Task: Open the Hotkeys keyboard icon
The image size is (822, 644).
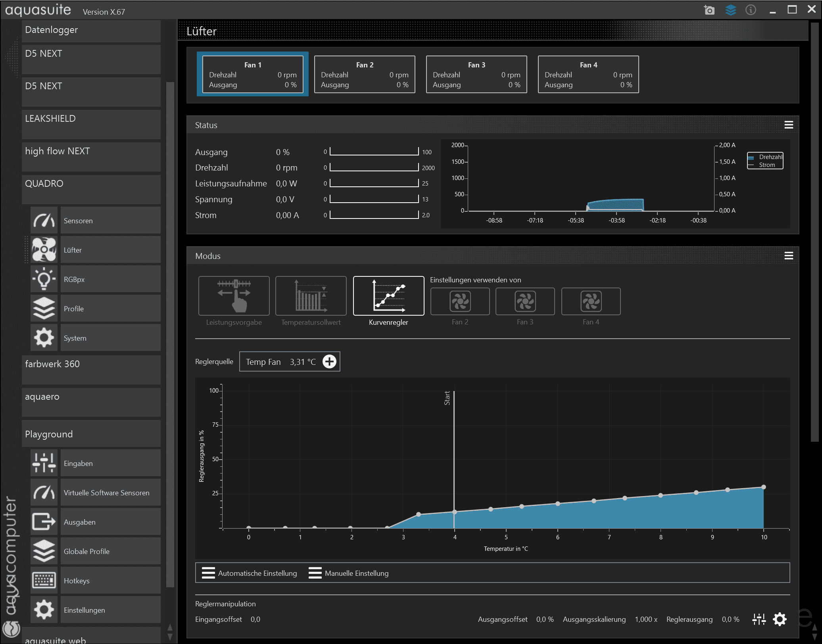Action: point(44,581)
